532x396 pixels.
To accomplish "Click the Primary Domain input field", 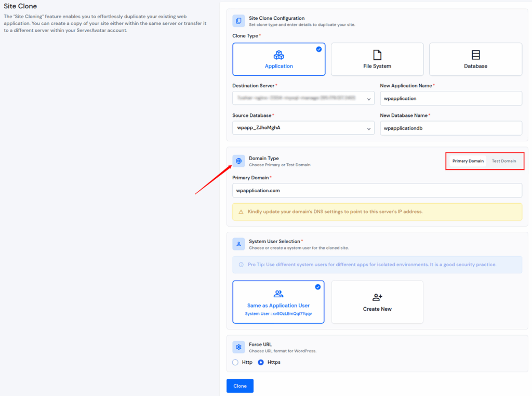I will [x=377, y=190].
